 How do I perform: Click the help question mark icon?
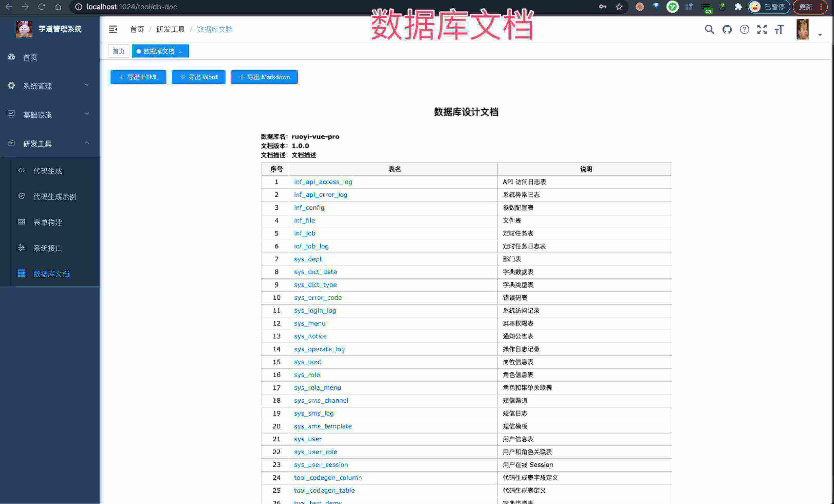tap(744, 30)
